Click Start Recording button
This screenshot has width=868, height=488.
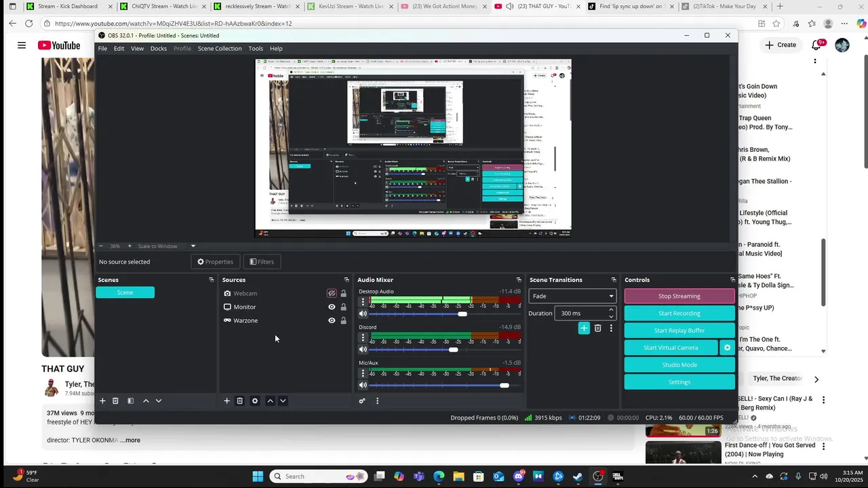pos(679,313)
